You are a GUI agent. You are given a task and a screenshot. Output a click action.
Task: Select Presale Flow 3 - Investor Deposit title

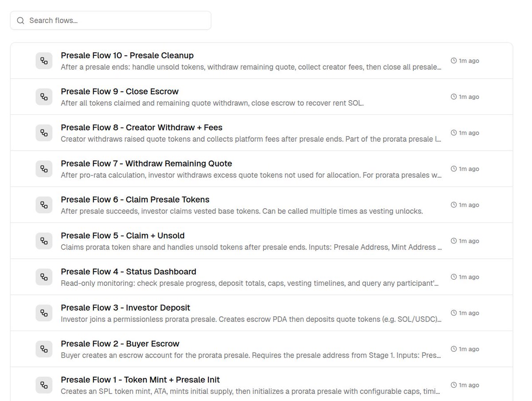point(125,308)
